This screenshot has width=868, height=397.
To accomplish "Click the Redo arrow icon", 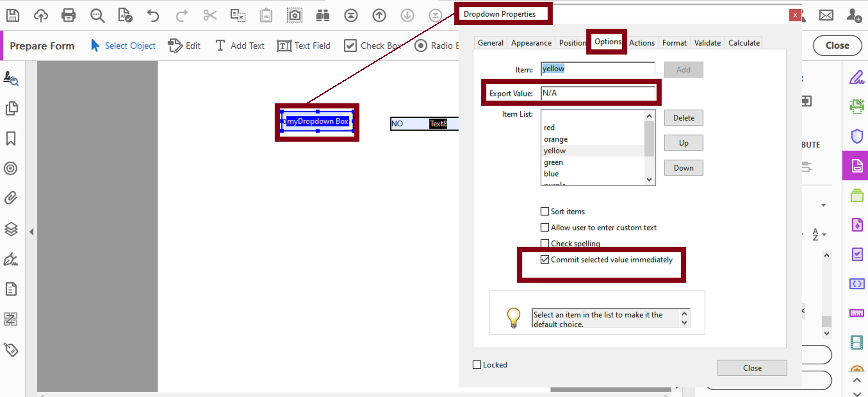I will tap(182, 15).
